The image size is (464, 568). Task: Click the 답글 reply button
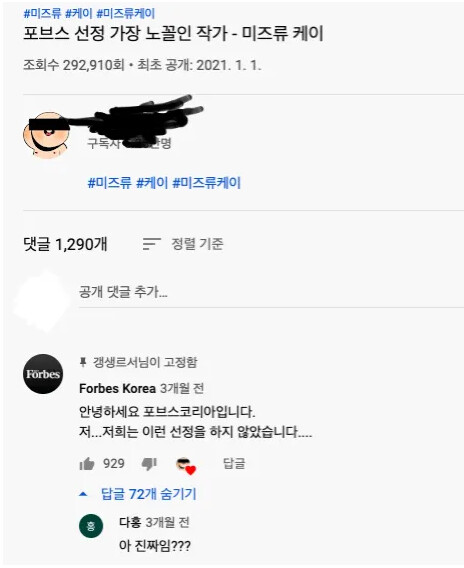coord(234,463)
